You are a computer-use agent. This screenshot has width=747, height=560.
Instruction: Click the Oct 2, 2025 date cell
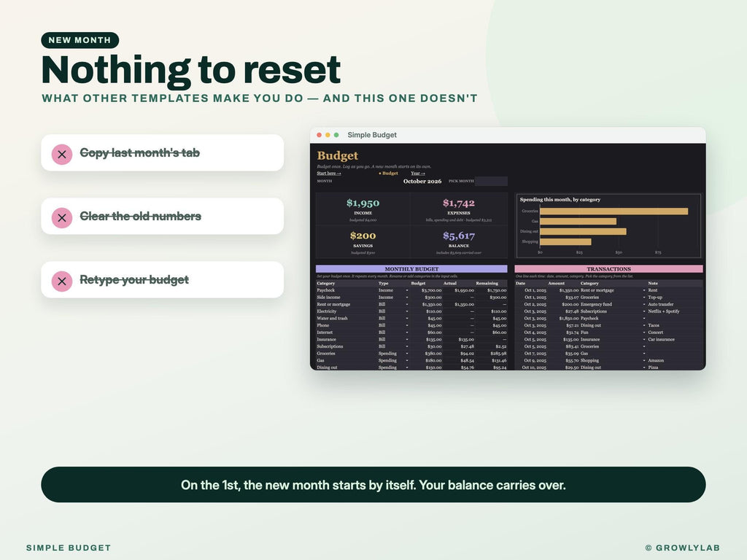[535, 304]
